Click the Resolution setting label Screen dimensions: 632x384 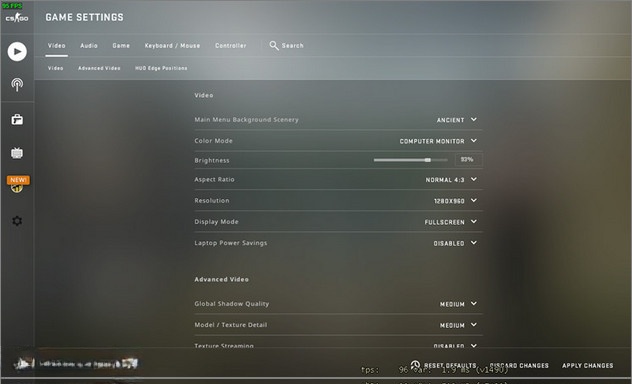tap(212, 200)
